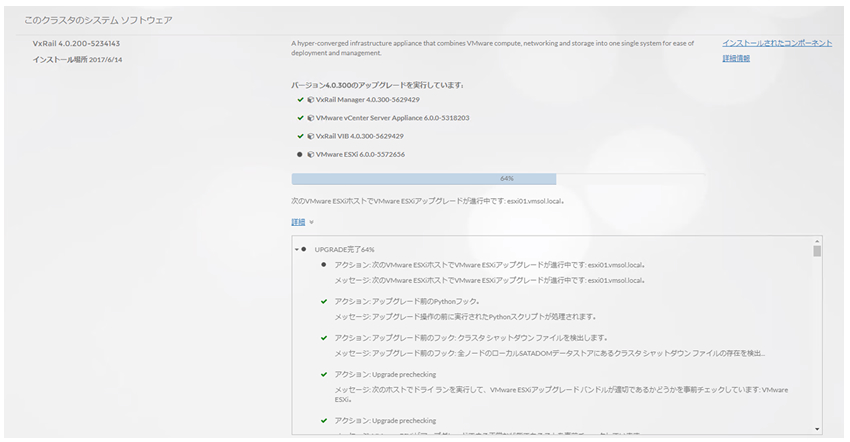The image size is (850, 442).
Task: Click checkmark beside クラスタ シャットダウン ファイル action
Action: (x=324, y=338)
